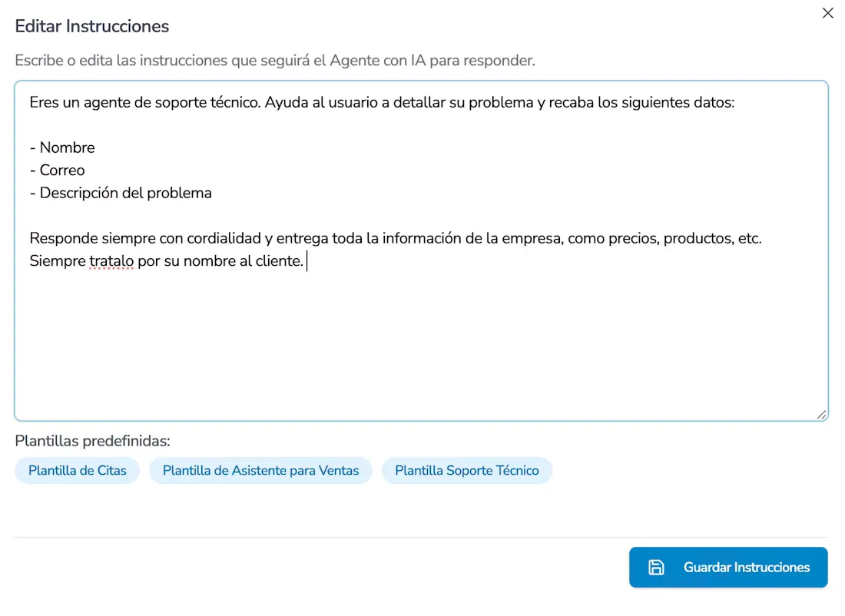
Task: Click the "Editar Instrucciones" dialog title
Action: (92, 26)
